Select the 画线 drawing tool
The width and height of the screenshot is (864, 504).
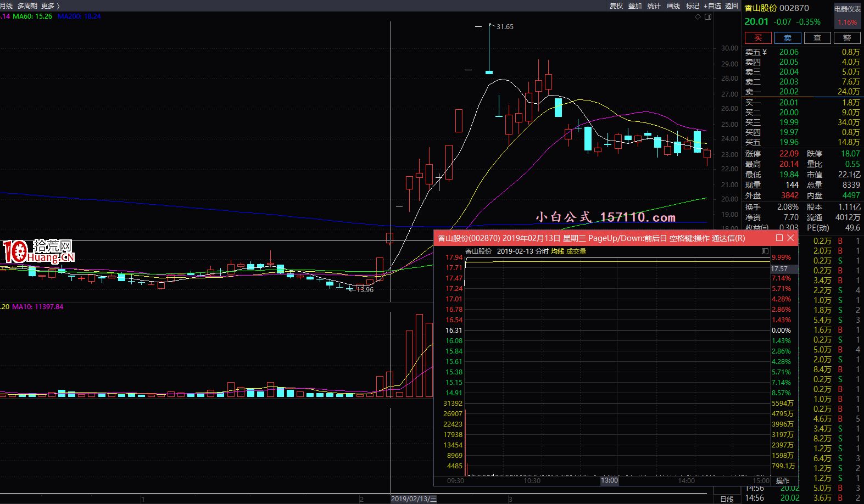[673, 5]
